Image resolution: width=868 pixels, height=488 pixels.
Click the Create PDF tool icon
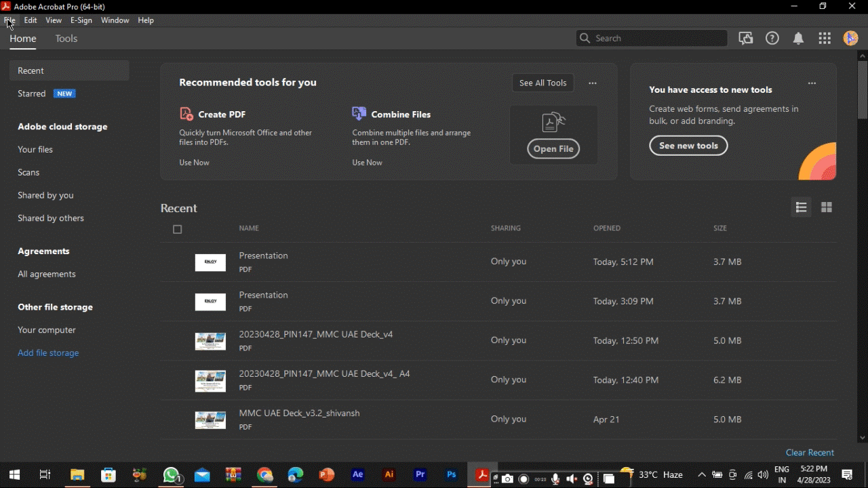coord(186,114)
